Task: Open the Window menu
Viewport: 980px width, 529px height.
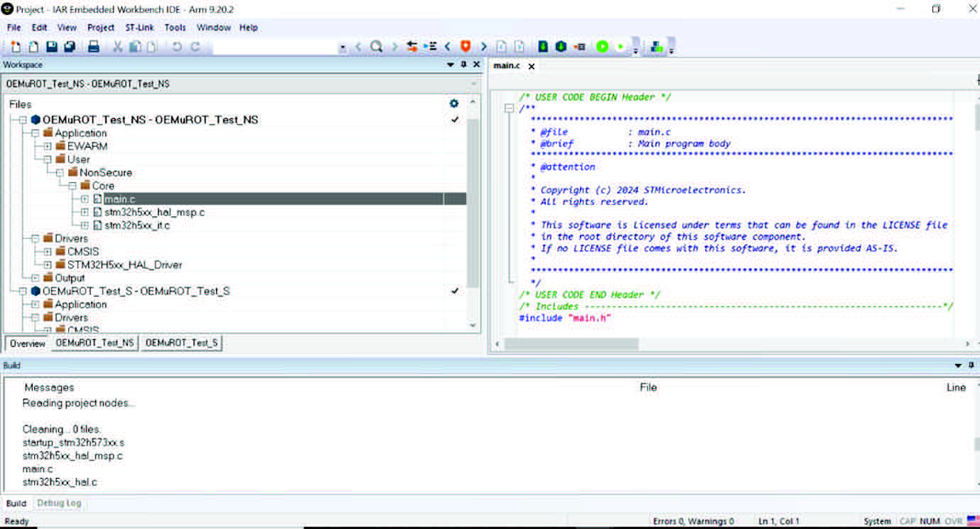Action: [x=213, y=28]
